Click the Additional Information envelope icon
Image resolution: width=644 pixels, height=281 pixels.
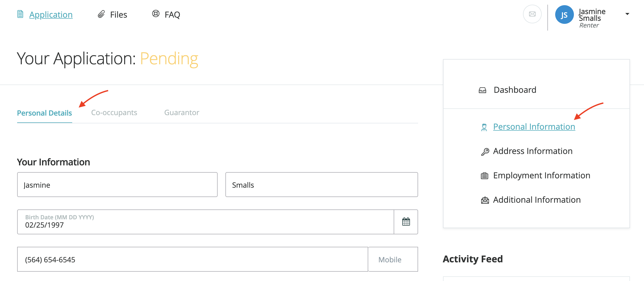485,200
